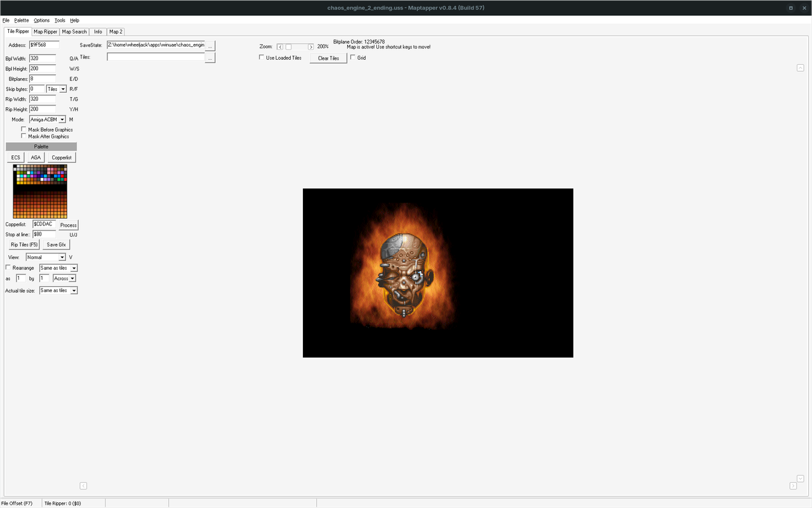The image size is (812, 508).
Task: Click the Stop at line input field
Action: (44, 234)
